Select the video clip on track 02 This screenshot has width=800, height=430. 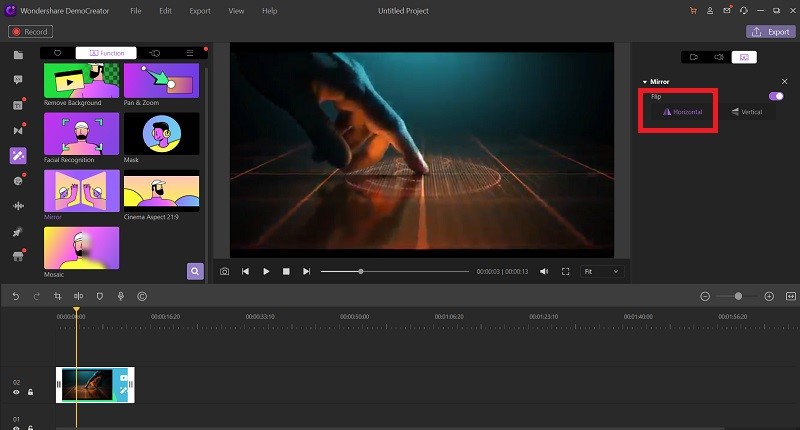(95, 385)
